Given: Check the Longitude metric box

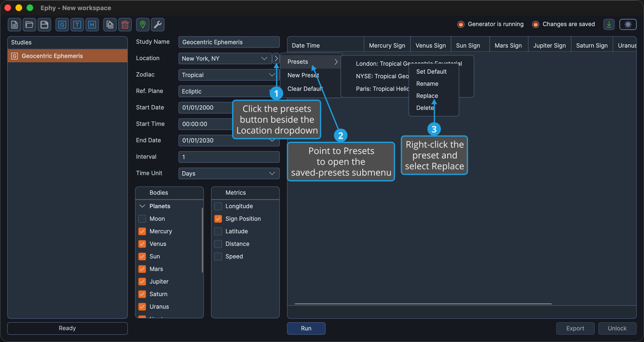Looking at the screenshot, I should [x=218, y=206].
